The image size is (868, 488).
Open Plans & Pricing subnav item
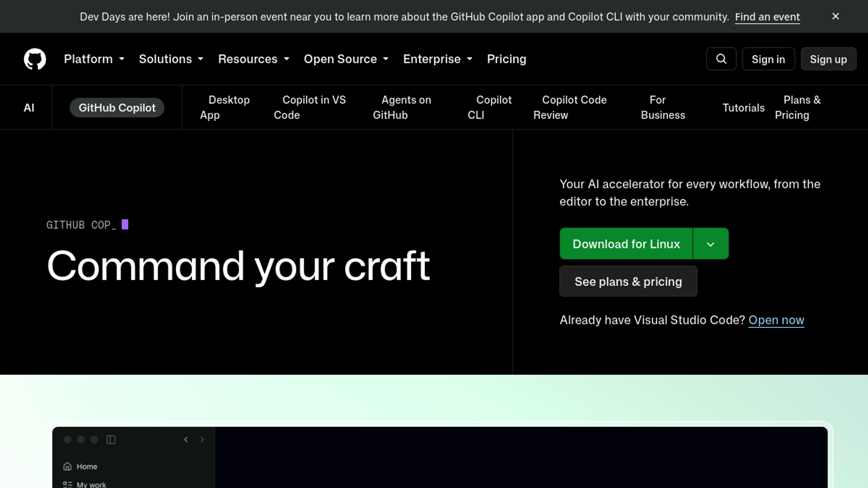tap(798, 108)
